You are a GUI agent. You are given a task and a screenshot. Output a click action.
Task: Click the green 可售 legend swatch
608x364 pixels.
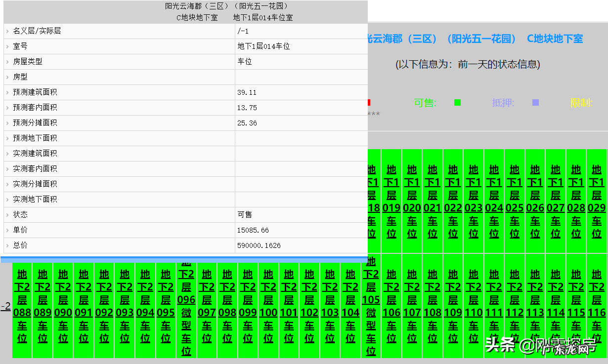pos(457,103)
